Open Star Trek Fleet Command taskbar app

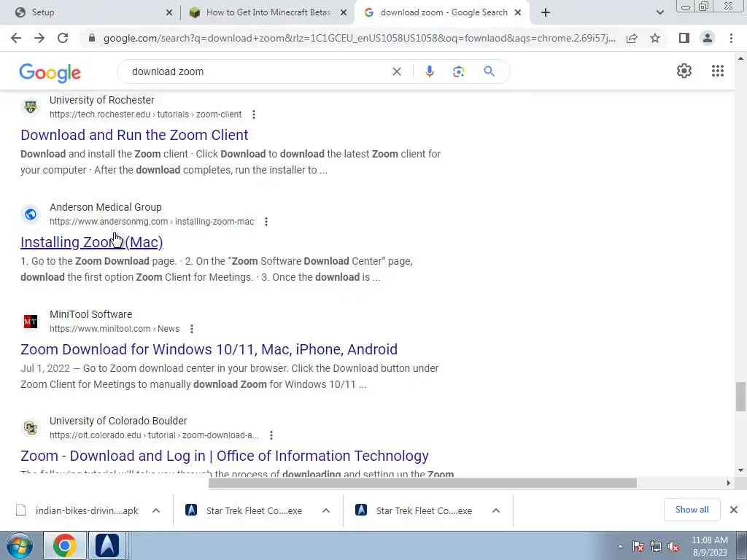[x=107, y=545]
